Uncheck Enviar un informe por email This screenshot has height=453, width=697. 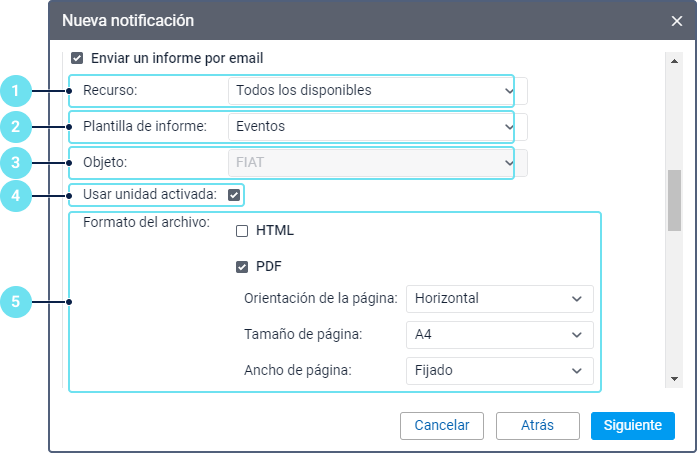tap(77, 58)
